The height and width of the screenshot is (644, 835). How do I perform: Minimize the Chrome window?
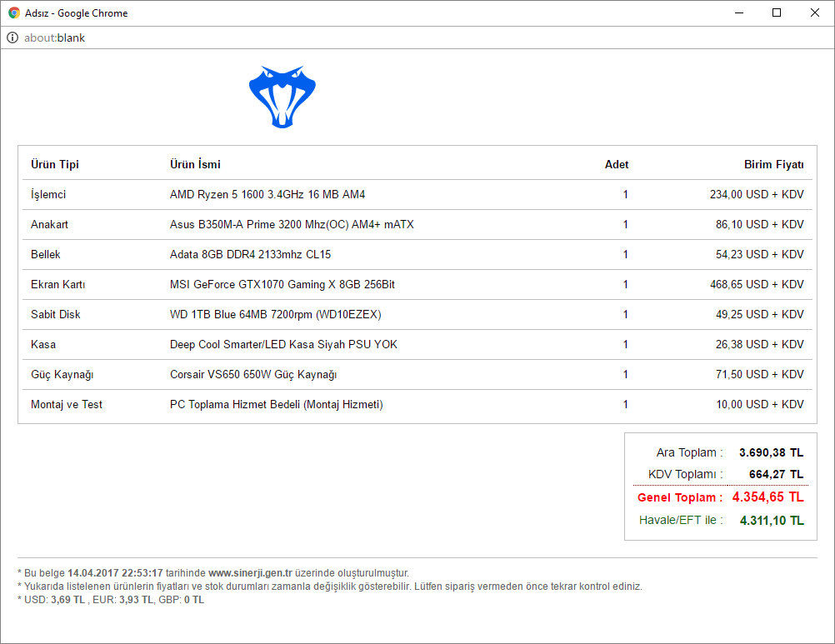pos(739,12)
